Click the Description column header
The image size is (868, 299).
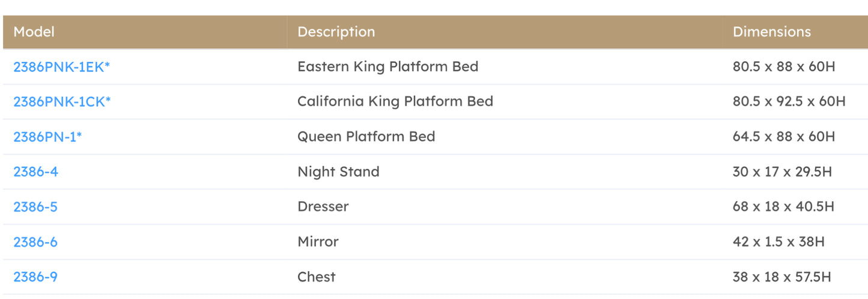(336, 32)
